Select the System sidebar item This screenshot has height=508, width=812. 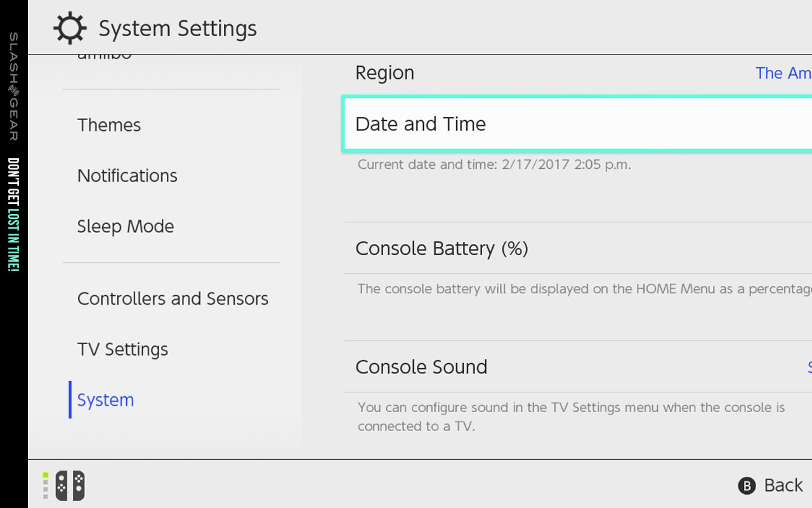105,400
